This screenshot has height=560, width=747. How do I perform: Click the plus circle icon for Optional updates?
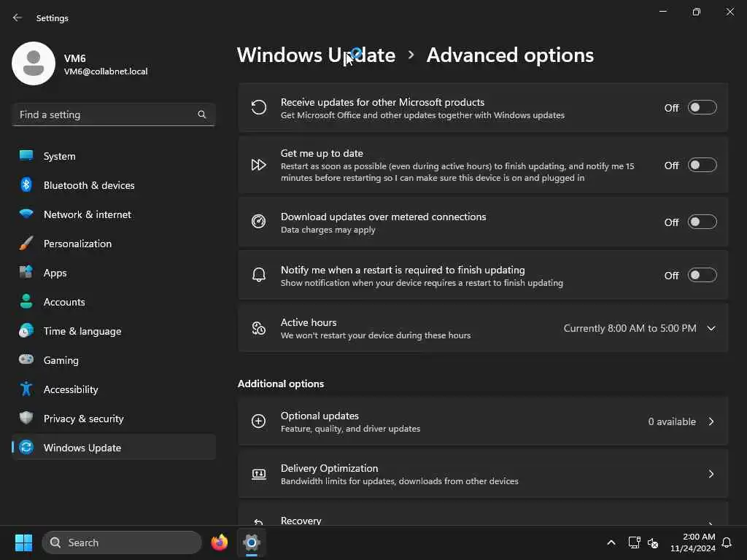pyautogui.click(x=259, y=421)
